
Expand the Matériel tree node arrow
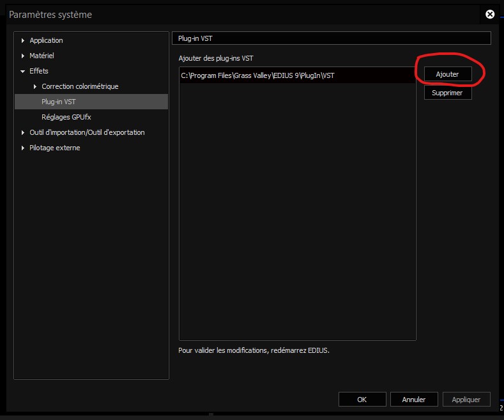point(23,56)
